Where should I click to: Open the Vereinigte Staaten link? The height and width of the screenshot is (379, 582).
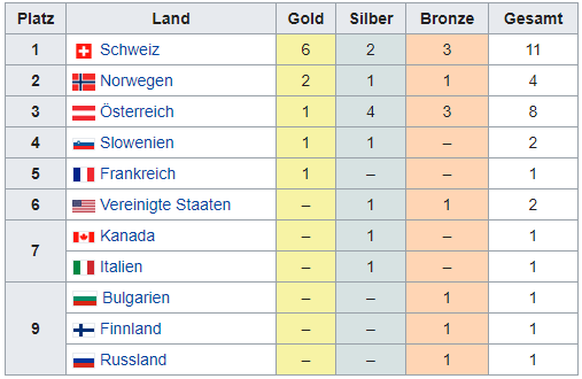click(166, 205)
